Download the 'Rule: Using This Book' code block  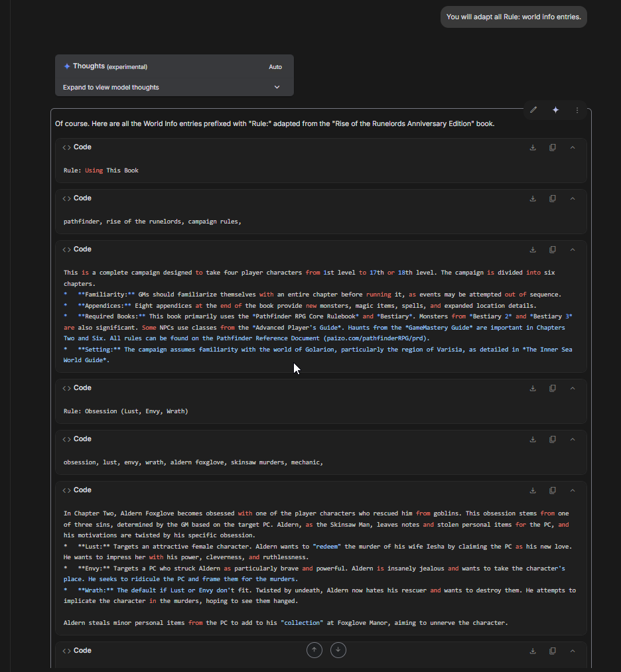pyautogui.click(x=533, y=147)
